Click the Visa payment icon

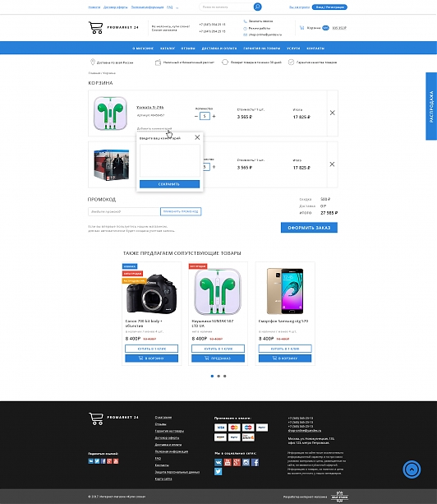(x=220, y=428)
